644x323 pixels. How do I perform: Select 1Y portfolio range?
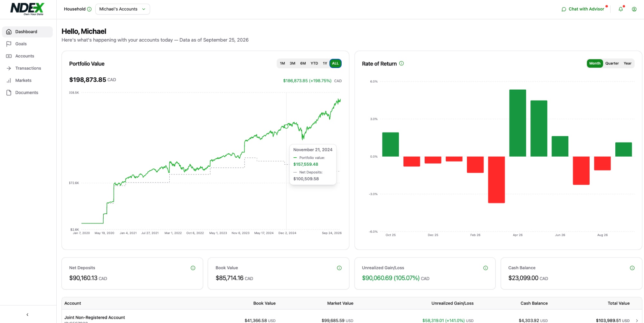coord(325,64)
